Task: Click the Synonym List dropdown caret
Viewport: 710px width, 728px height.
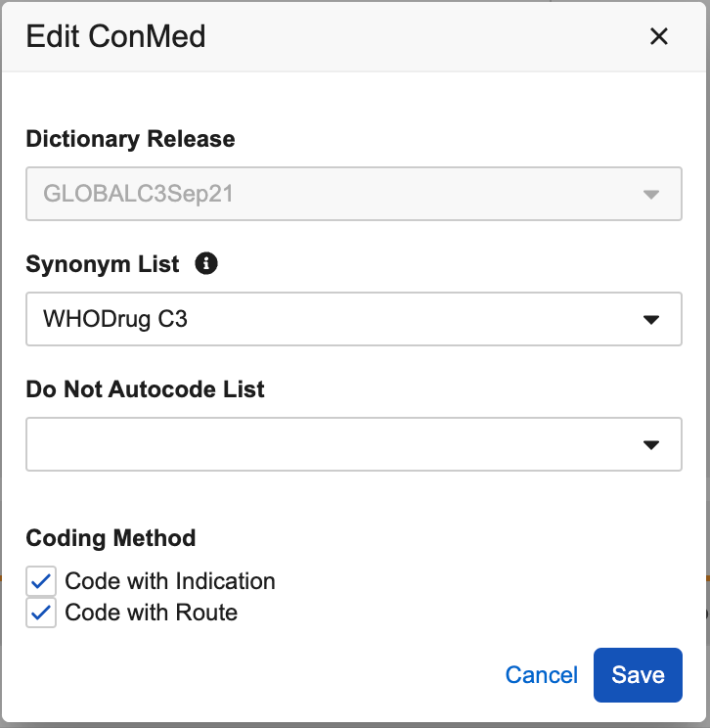Action: (x=651, y=319)
